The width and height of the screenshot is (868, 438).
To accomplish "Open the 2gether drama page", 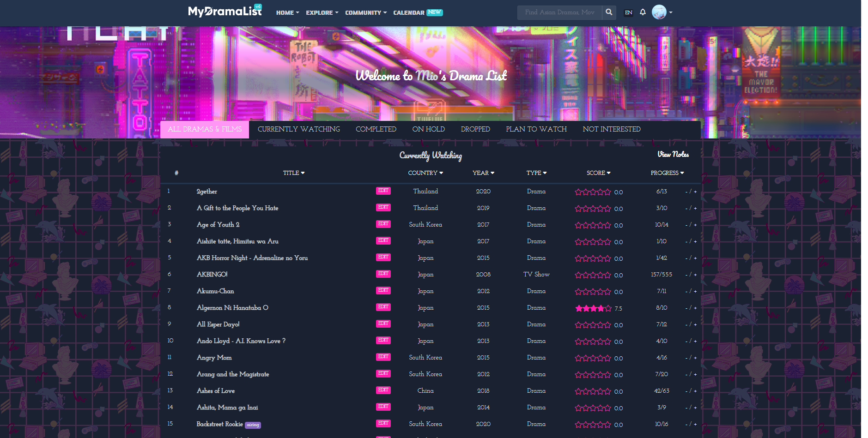I will [206, 192].
